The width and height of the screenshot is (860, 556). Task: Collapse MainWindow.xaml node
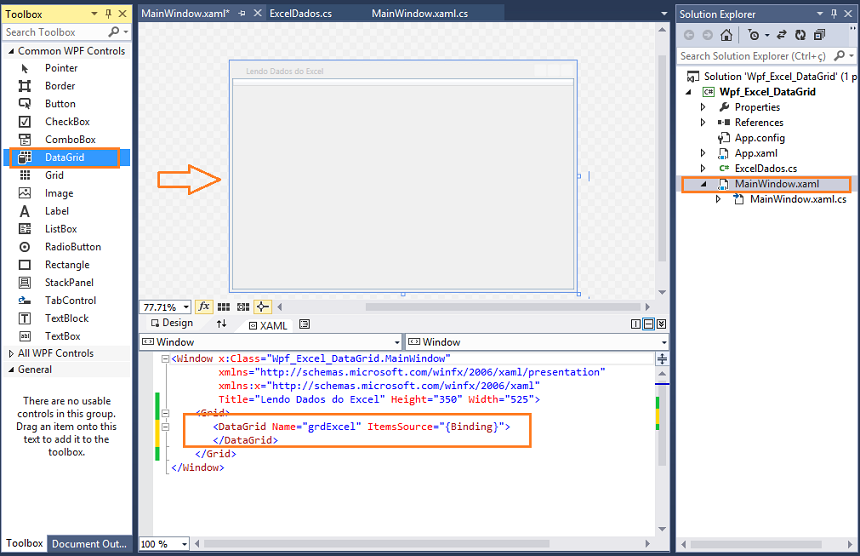point(703,184)
